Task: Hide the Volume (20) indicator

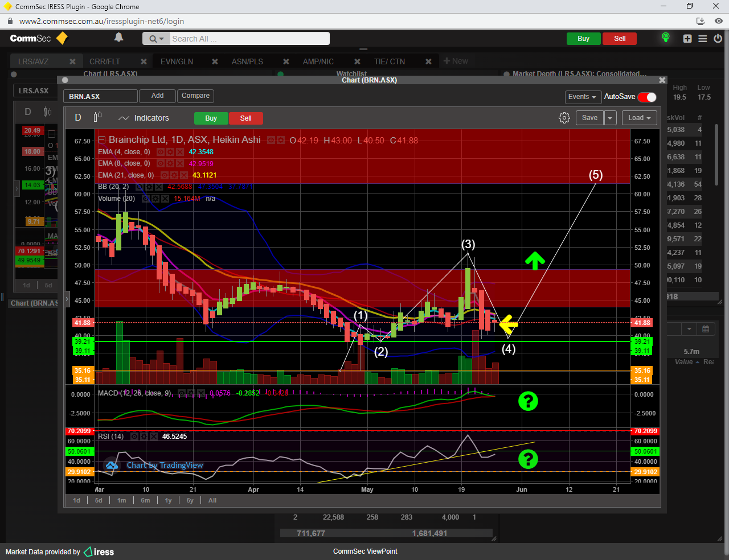Action: click(146, 199)
